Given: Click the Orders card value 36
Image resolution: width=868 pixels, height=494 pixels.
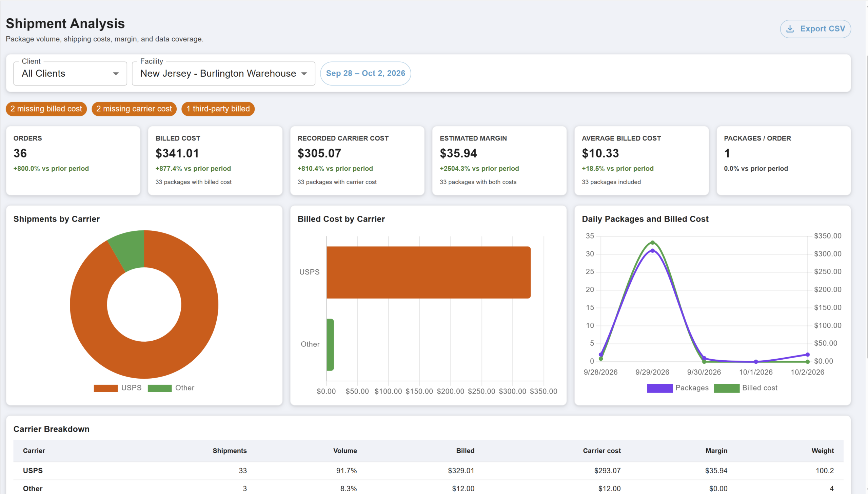Looking at the screenshot, I should (20, 153).
